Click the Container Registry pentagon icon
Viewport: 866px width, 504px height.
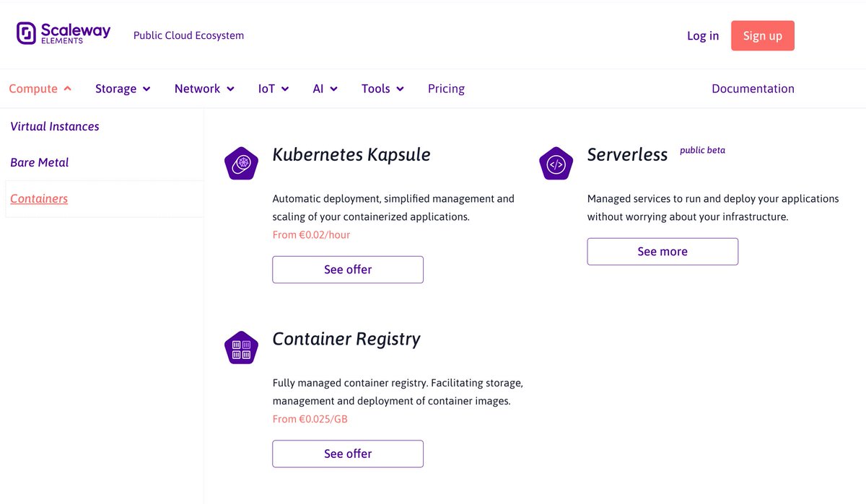pos(242,348)
